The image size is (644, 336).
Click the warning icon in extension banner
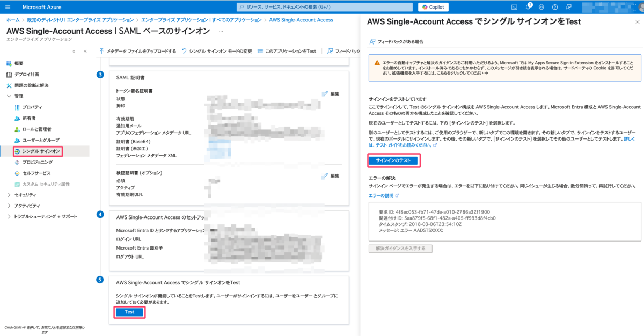pyautogui.click(x=377, y=63)
